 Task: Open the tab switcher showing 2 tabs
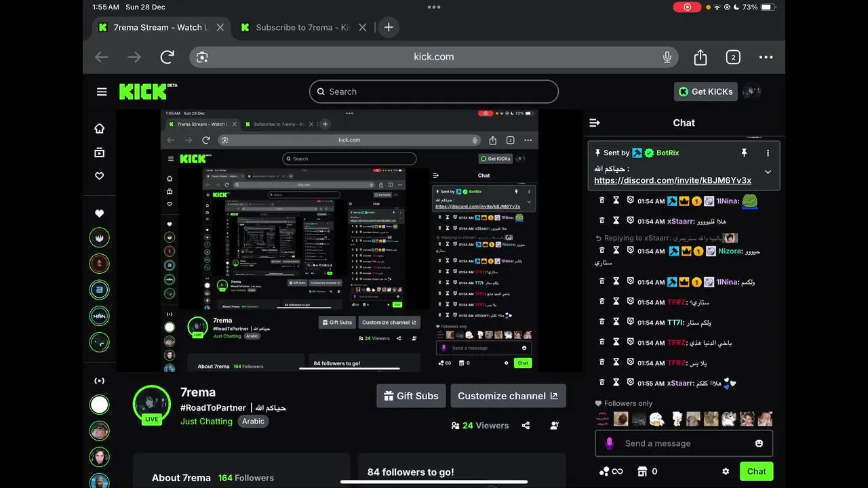coord(733,57)
